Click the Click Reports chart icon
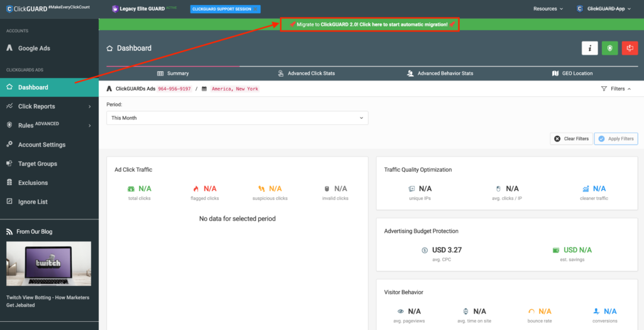 pos(9,106)
